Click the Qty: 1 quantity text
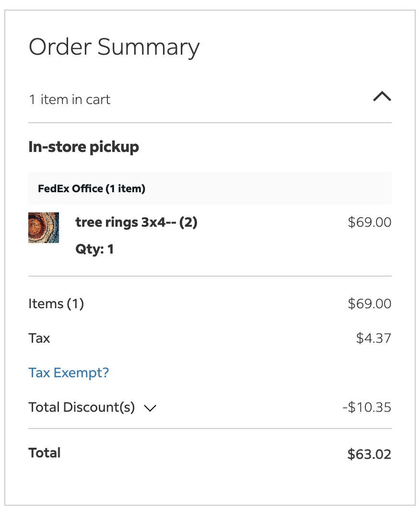420x511 pixels. (x=94, y=249)
